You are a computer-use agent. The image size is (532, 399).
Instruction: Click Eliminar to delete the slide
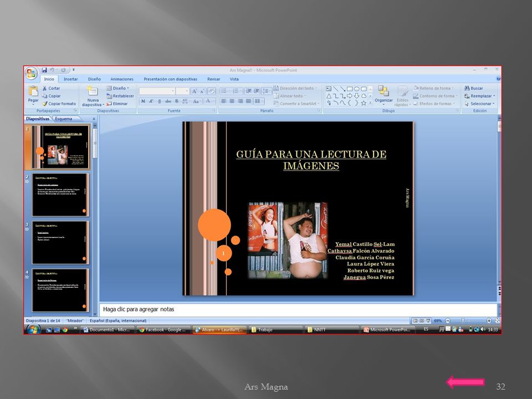coord(117,104)
